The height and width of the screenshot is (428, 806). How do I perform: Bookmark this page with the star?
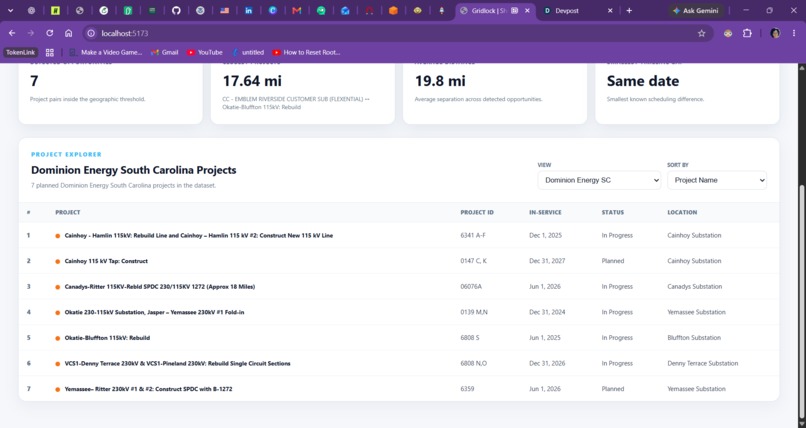coord(702,33)
